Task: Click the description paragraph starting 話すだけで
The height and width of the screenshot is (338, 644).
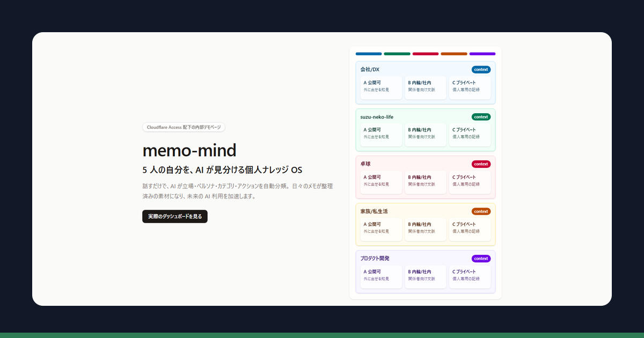Action: [238, 191]
